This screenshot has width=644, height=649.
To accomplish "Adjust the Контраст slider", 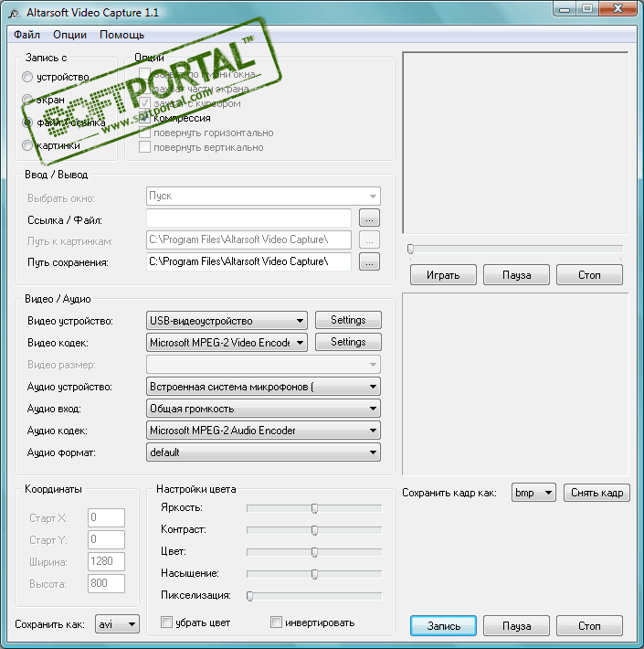I will coord(314,530).
